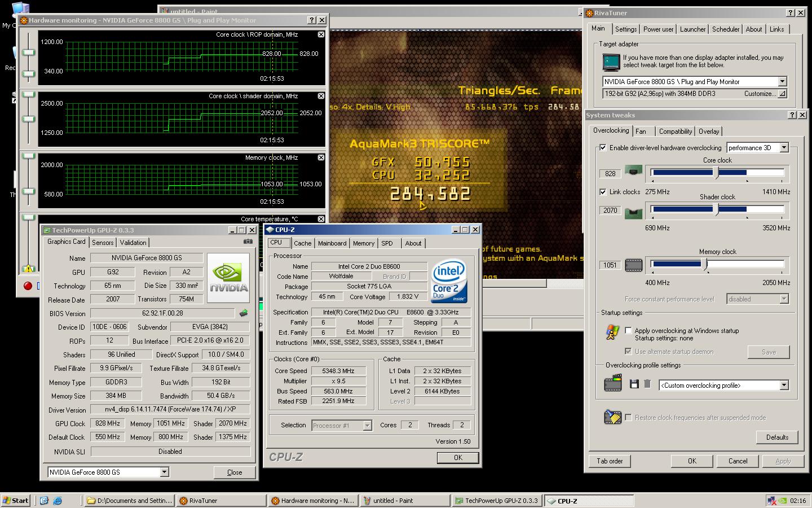This screenshot has width=812, height=508.
Task: Expand Customize arrow in RivaTuner
Action: (x=782, y=94)
